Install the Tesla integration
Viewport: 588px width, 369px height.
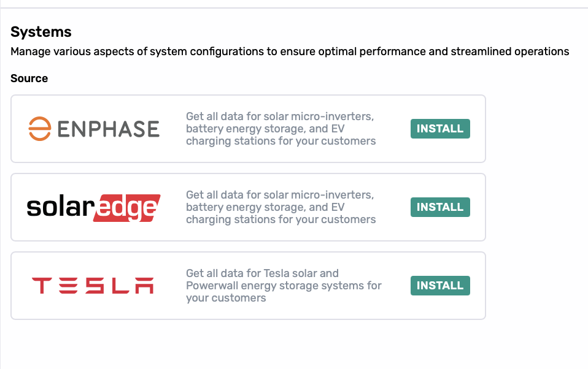(440, 286)
